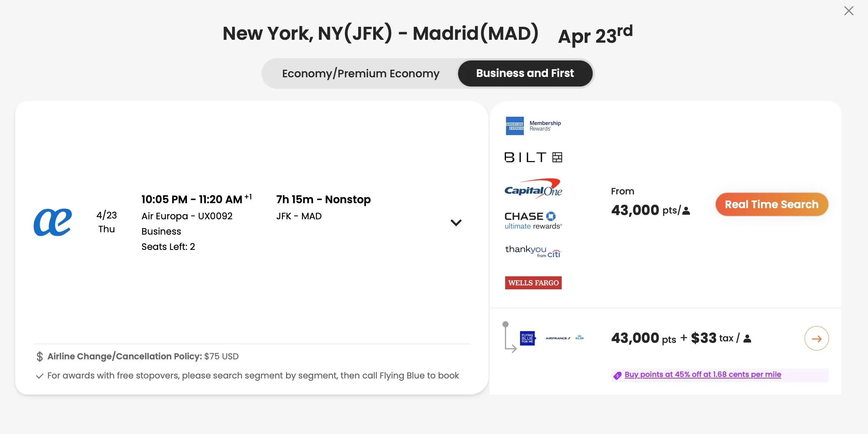Click the Wells Fargo logo
This screenshot has height=434, width=868.
click(x=533, y=283)
